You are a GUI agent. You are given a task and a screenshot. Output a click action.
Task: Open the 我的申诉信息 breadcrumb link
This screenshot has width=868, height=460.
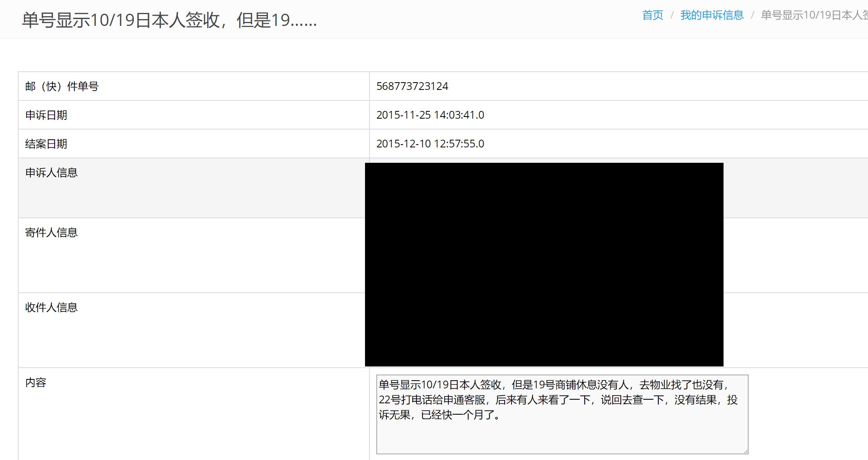[x=712, y=15]
